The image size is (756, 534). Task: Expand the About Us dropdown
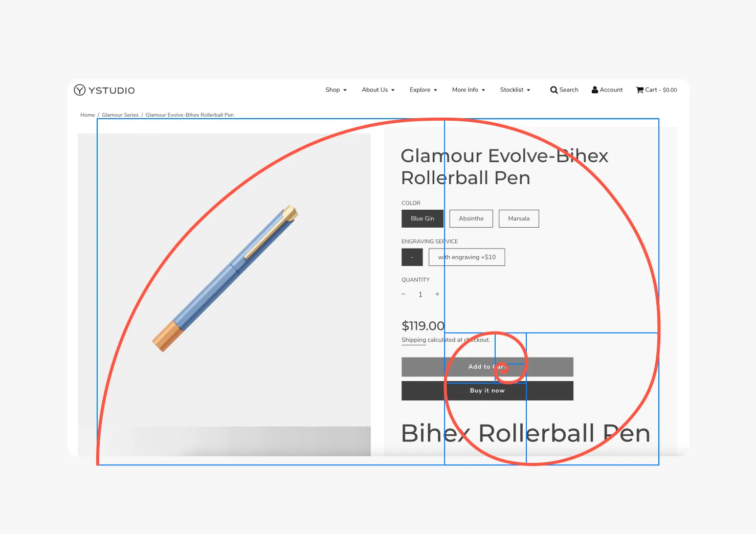(379, 90)
